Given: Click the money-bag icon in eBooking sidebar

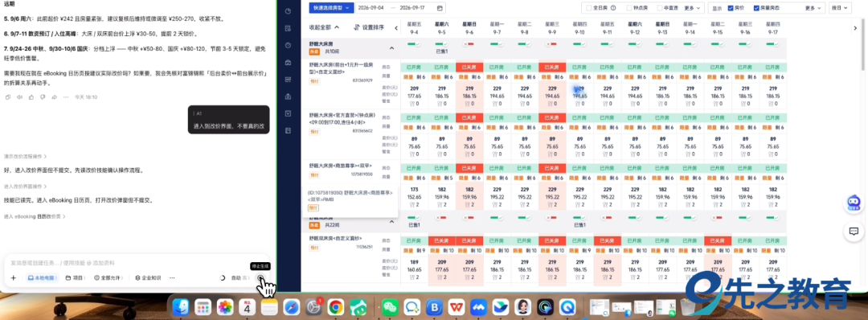Looking at the screenshot, I should [x=288, y=96].
